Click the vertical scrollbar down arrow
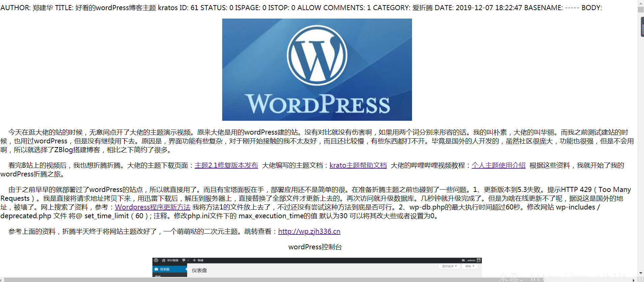This screenshot has width=644, height=282. click(x=641, y=273)
